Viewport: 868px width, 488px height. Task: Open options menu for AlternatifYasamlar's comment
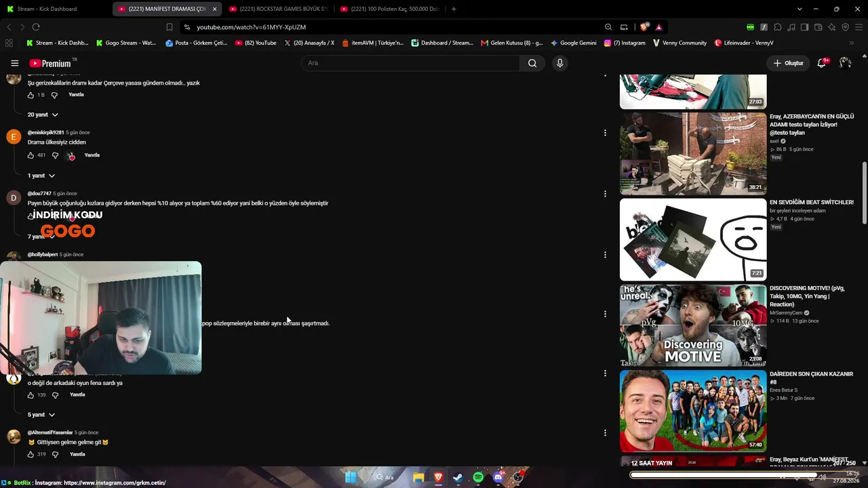[x=605, y=432]
